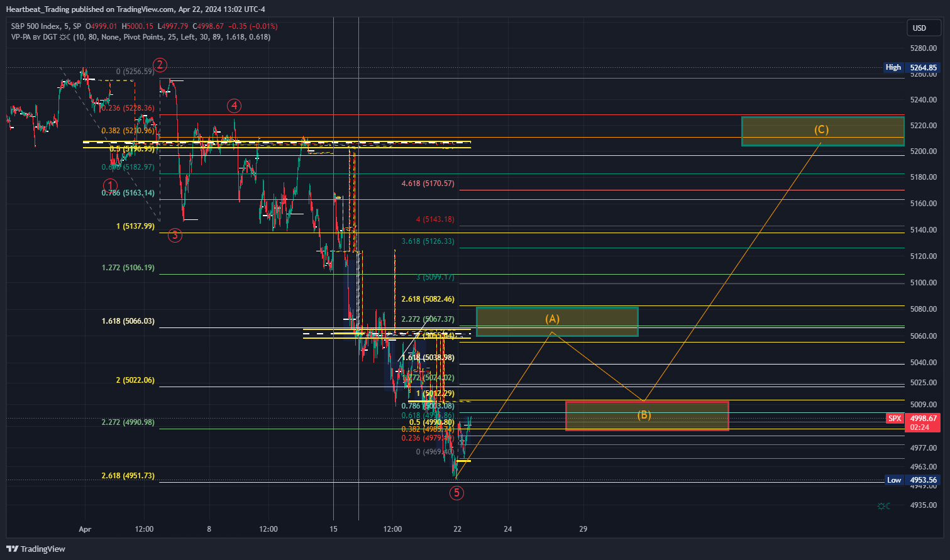Click the 8 date label on time axis

pyautogui.click(x=209, y=529)
